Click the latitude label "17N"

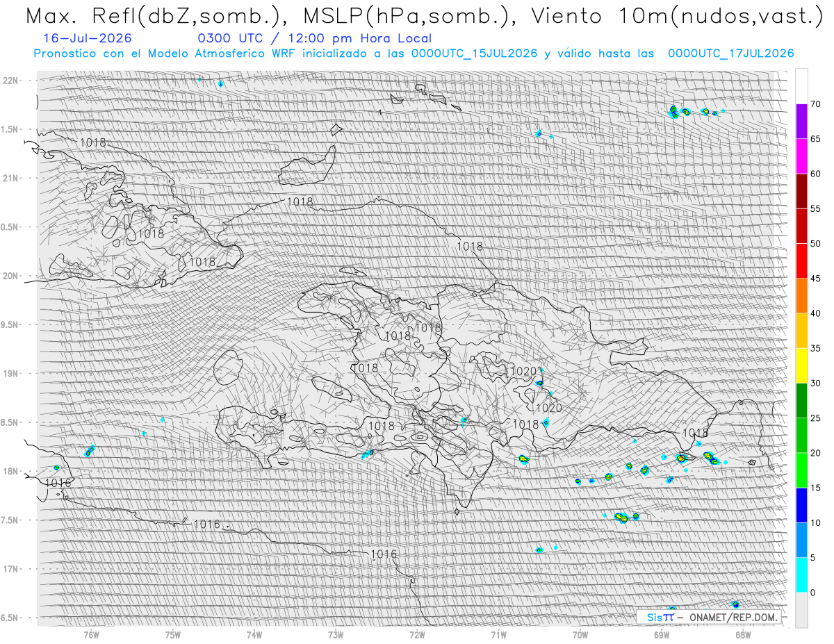(x=10, y=569)
